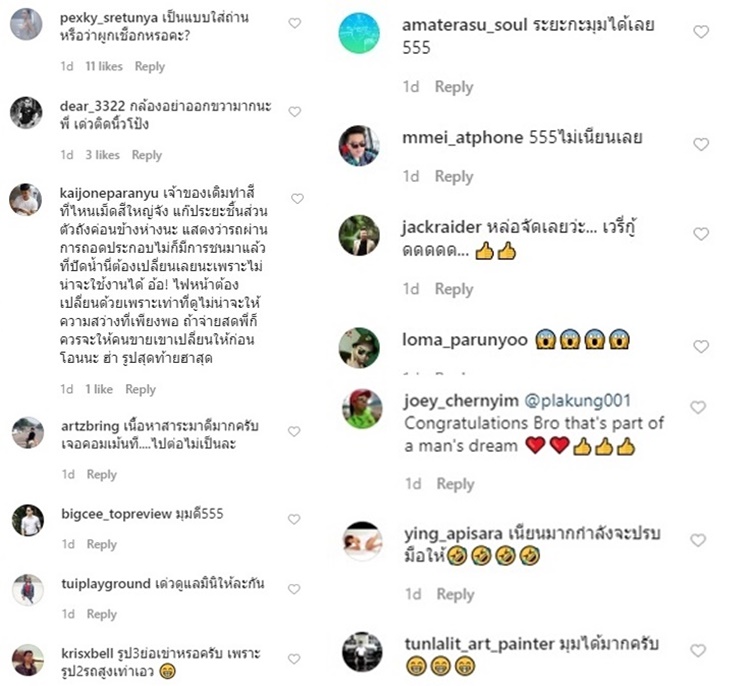Screen dimensions: 736x686
Task: Open the @plakung001 mention
Action: [577, 401]
